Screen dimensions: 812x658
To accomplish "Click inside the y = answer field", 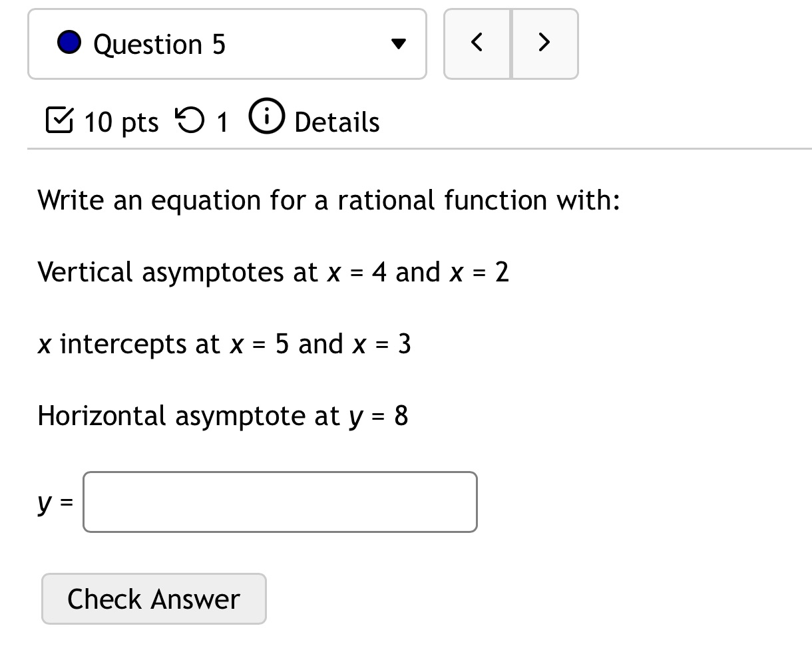I will (279, 502).
